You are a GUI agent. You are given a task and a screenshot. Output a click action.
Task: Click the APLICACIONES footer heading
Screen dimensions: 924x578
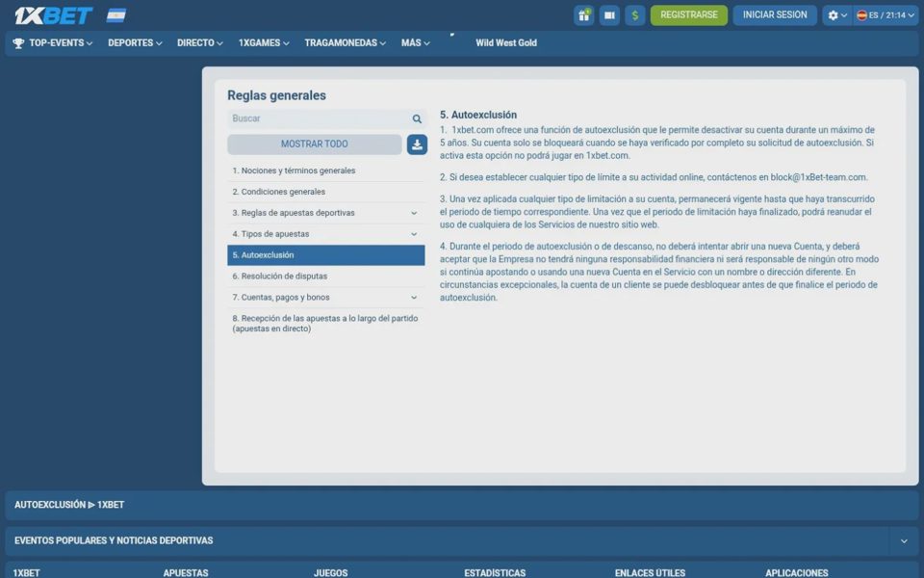point(796,572)
